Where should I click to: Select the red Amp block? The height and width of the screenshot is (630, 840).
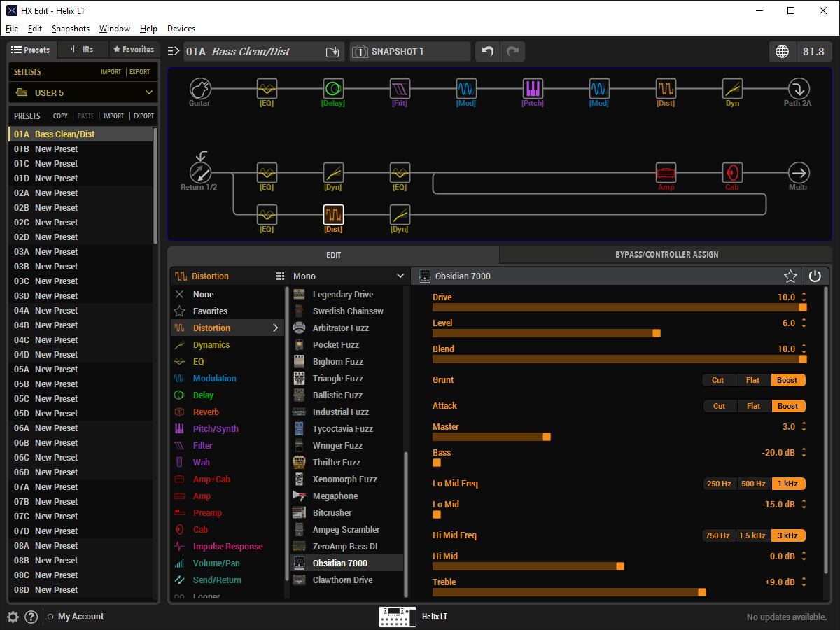coord(666,173)
